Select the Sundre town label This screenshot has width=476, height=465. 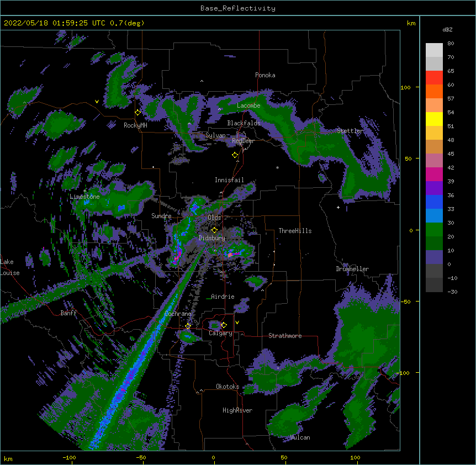coord(161,216)
